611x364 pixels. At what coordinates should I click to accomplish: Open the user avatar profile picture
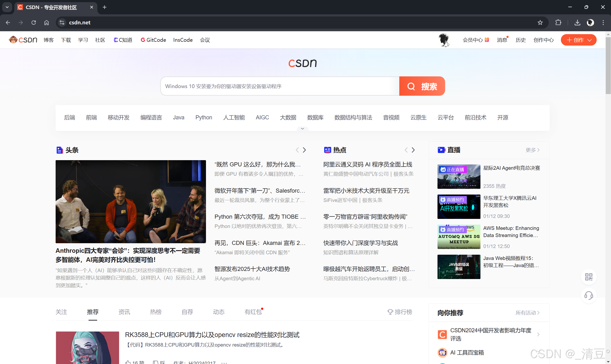pos(444,40)
